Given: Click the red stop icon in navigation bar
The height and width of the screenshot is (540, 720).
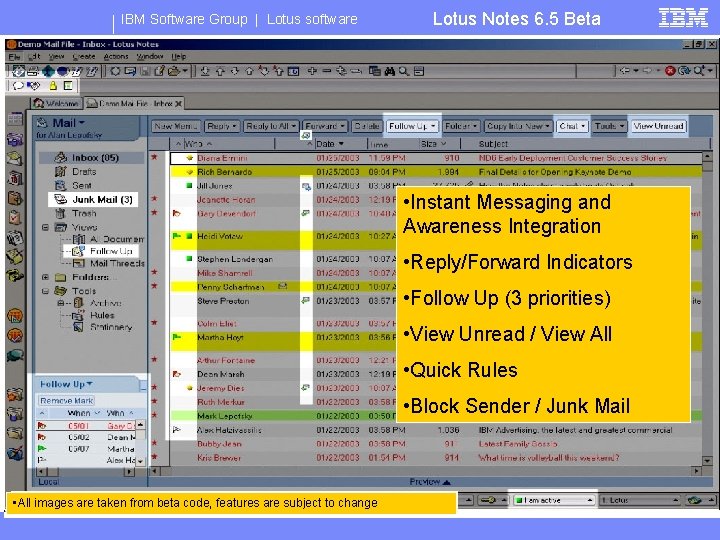Looking at the screenshot, I should pyautogui.click(x=670, y=71).
